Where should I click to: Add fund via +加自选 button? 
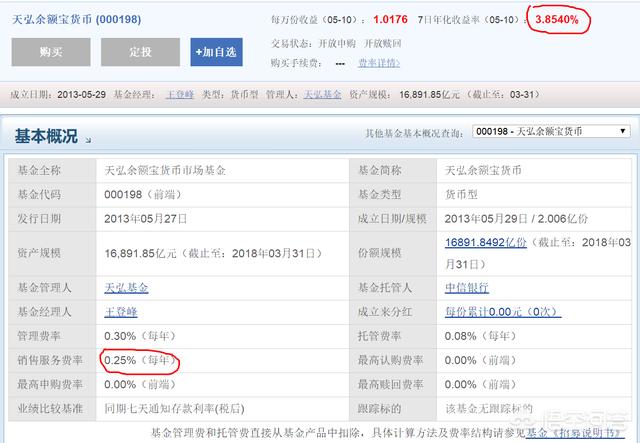[216, 52]
